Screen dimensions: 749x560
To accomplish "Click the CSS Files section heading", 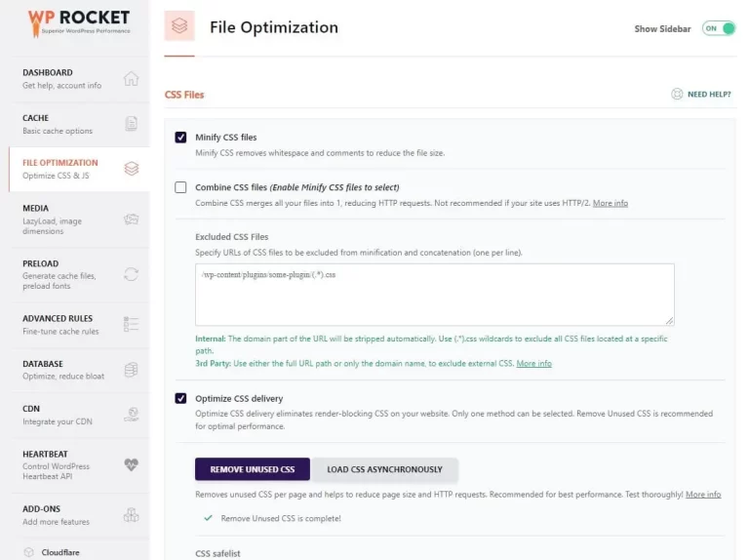I will pos(184,95).
